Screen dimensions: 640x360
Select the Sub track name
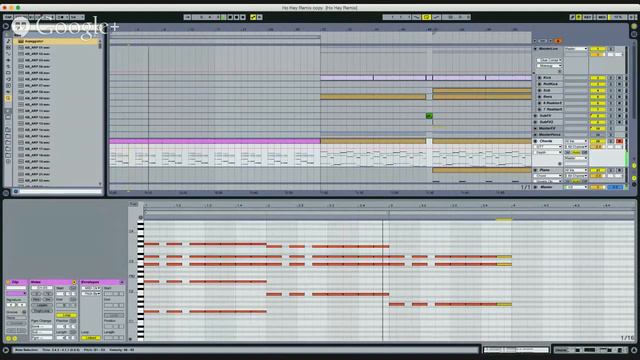547,90
